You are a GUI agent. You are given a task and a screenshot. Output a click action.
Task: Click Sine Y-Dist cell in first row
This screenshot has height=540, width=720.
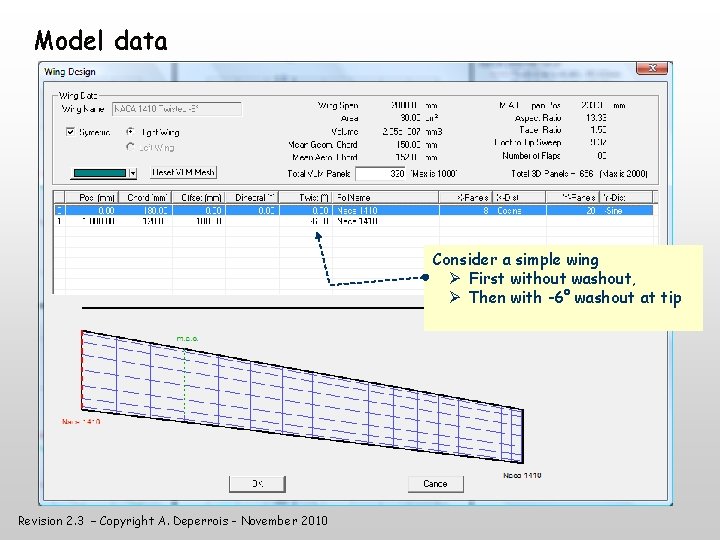[625, 210]
